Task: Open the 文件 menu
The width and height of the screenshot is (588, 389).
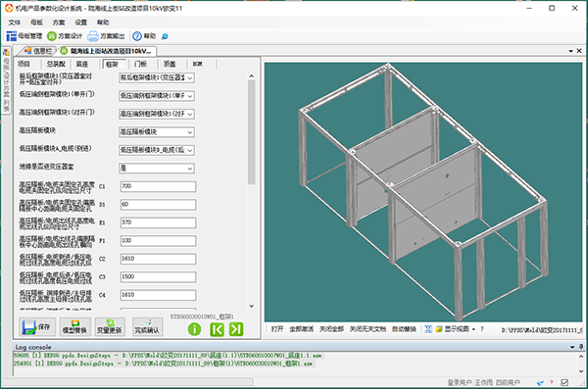Action: click(x=15, y=23)
